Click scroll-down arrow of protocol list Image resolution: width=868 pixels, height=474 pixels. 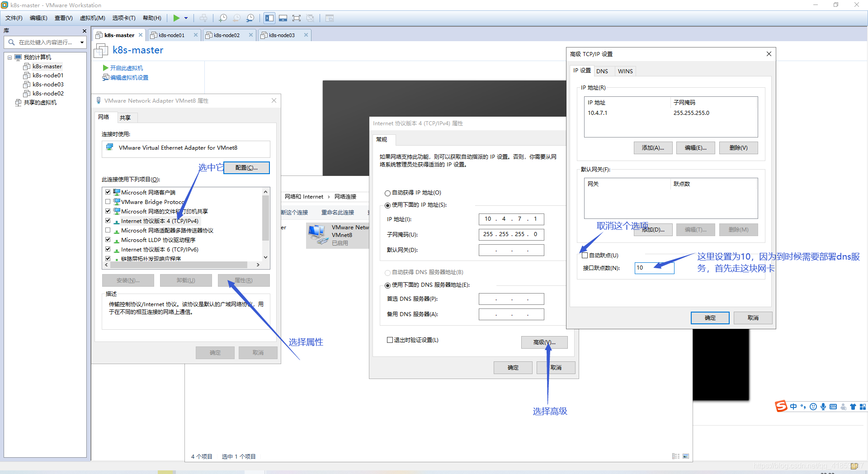click(x=266, y=257)
